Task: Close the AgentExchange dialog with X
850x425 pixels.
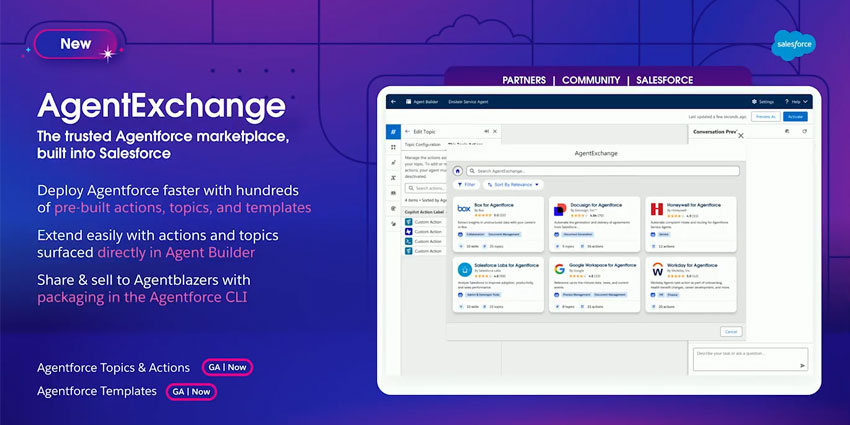Action: (741, 136)
